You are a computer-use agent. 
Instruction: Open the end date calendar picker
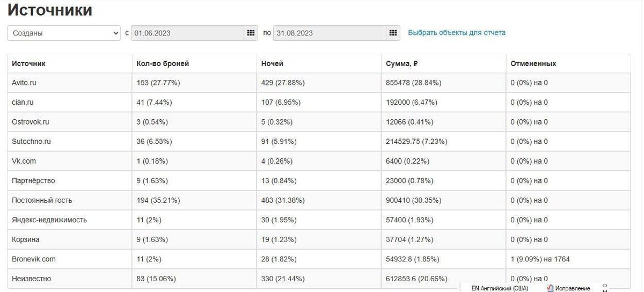coord(393,33)
